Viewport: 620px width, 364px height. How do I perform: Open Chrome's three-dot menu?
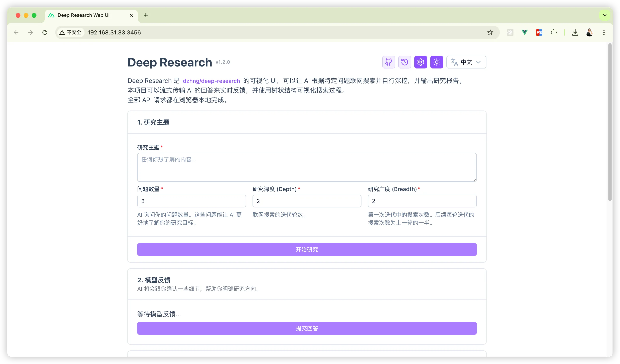(604, 32)
